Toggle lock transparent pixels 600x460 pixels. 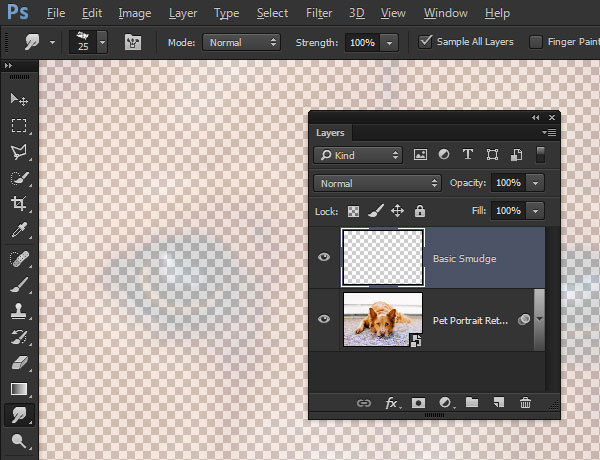353,211
